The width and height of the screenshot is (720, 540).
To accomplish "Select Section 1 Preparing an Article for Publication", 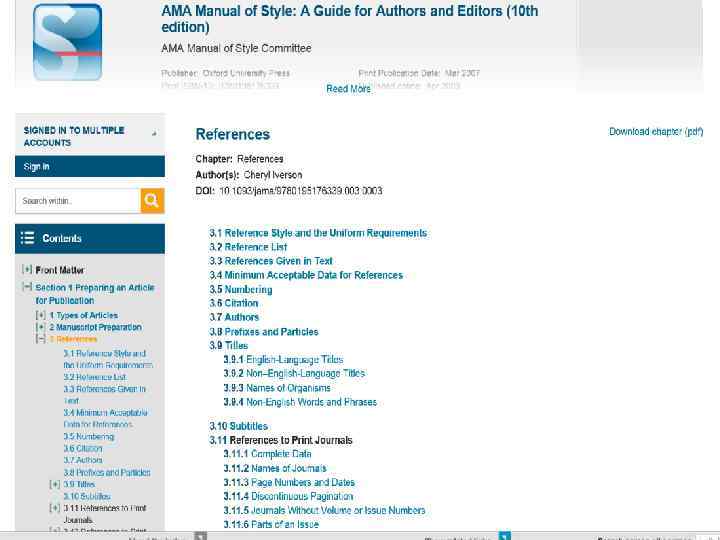I will click(x=95, y=294).
